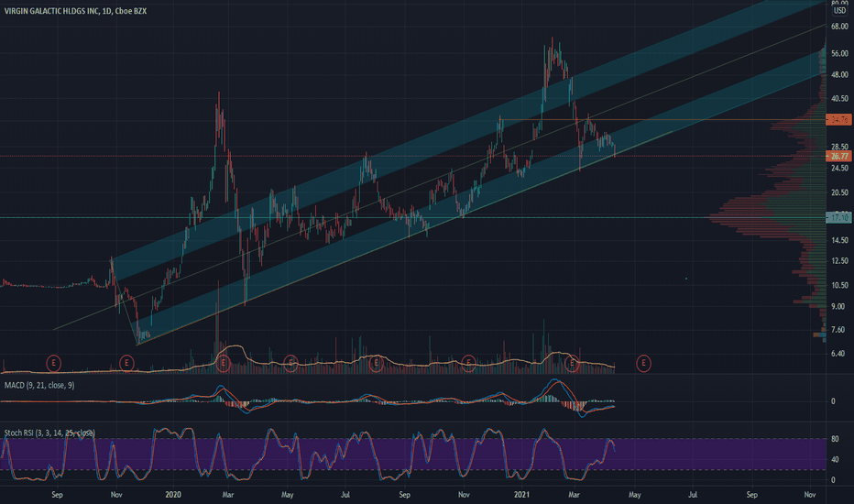Open the late-February 2021 earnings E marker
The width and height of the screenshot is (854, 504).
572,362
